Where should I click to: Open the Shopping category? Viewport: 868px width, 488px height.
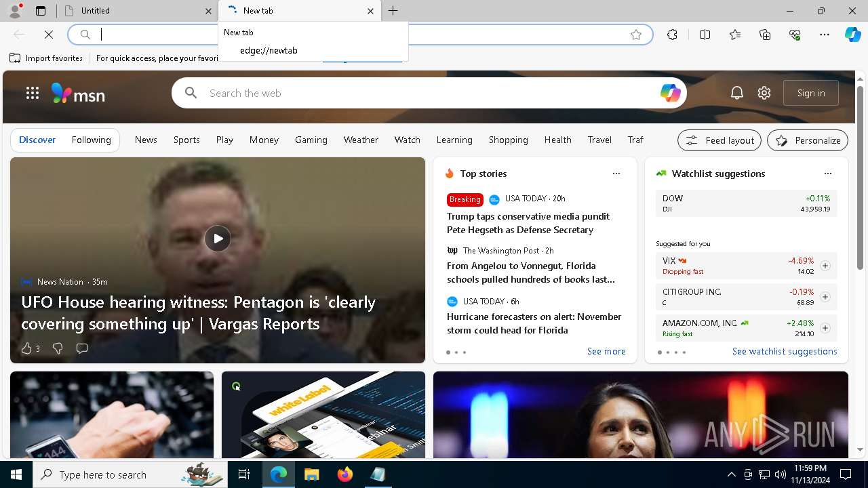tap(508, 140)
